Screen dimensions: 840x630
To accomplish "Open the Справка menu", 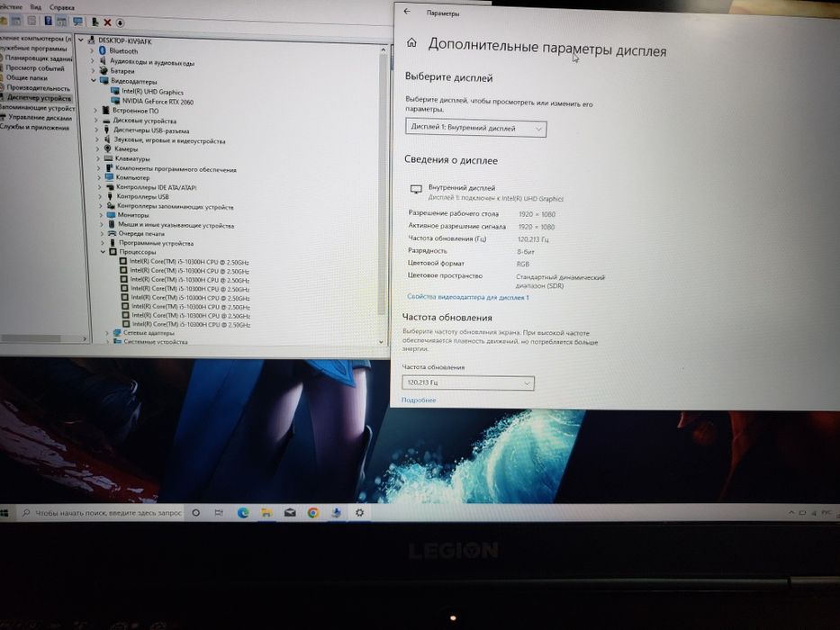I will click(61, 7).
